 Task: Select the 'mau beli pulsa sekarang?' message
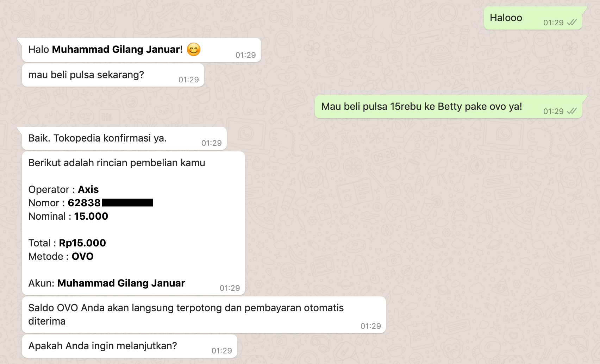click(x=113, y=75)
